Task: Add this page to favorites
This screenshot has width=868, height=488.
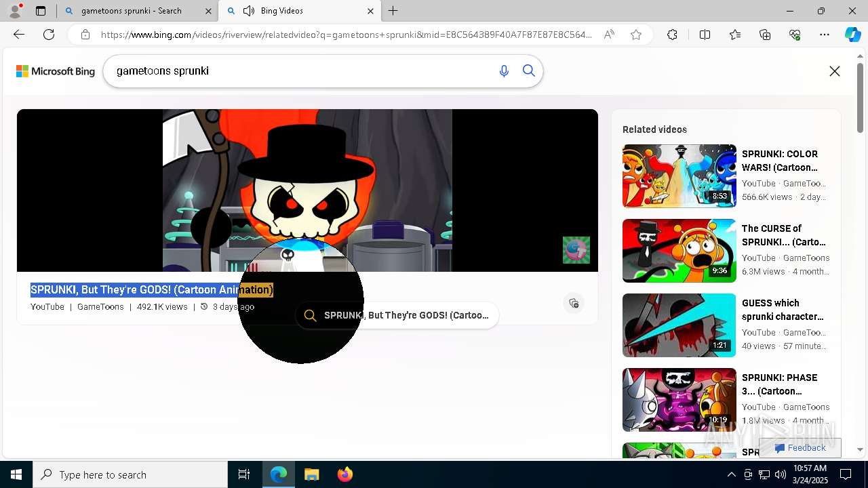Action: [x=636, y=35]
